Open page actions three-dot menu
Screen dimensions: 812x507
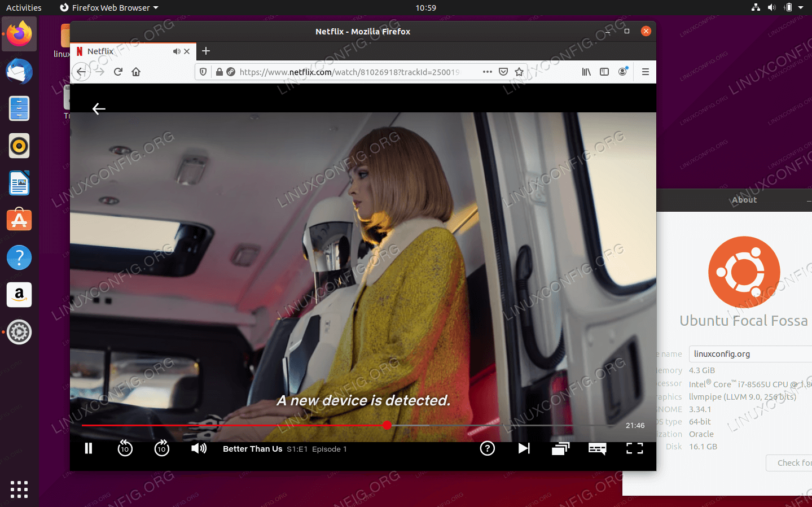tap(488, 72)
